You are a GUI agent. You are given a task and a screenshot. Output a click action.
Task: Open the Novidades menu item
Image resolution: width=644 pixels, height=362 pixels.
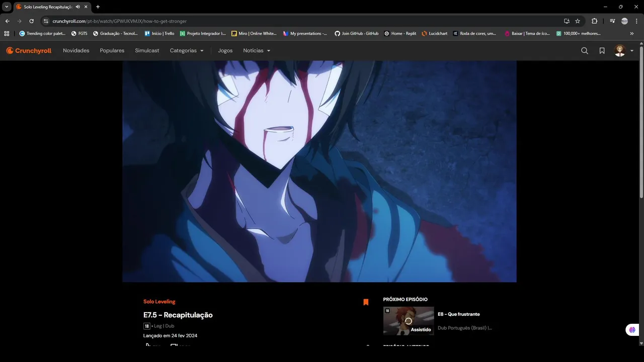coord(76,51)
